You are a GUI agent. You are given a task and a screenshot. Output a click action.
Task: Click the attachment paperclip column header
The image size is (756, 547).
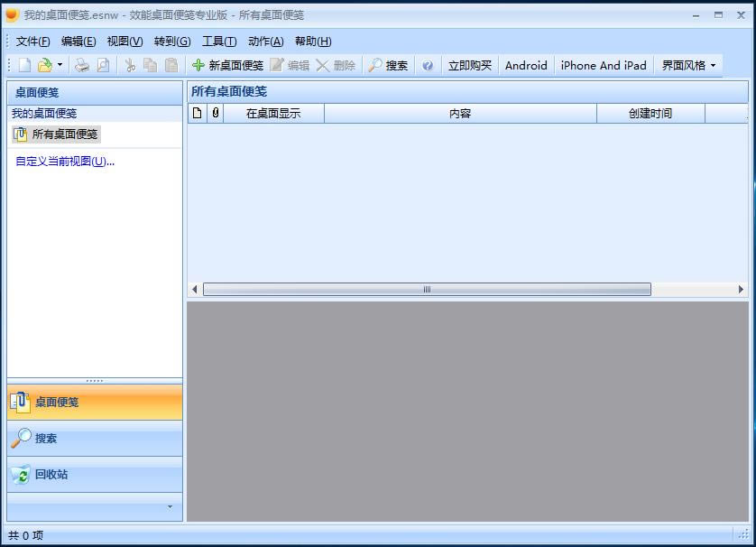(215, 114)
